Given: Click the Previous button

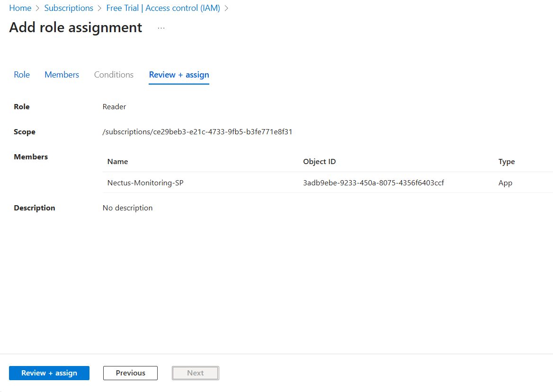Looking at the screenshot, I should coord(130,373).
